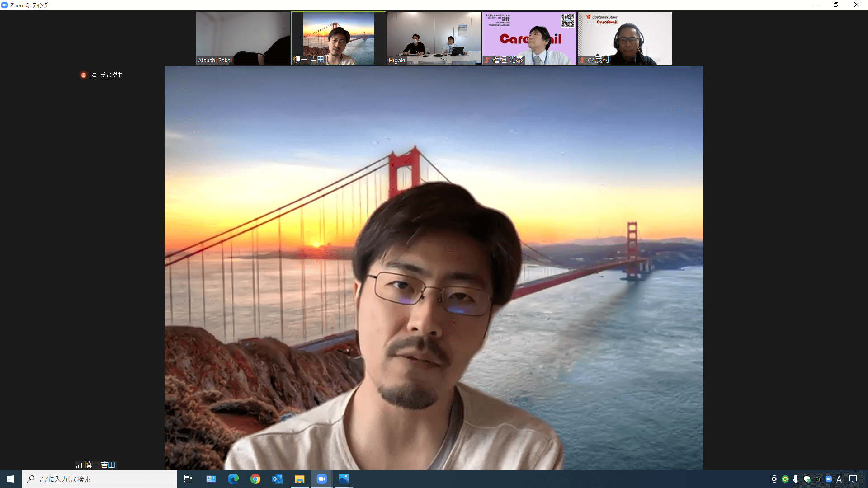The width and height of the screenshot is (868, 488).
Task: Select 檜垣 光泰's video thumbnail
Action: click(x=529, y=38)
